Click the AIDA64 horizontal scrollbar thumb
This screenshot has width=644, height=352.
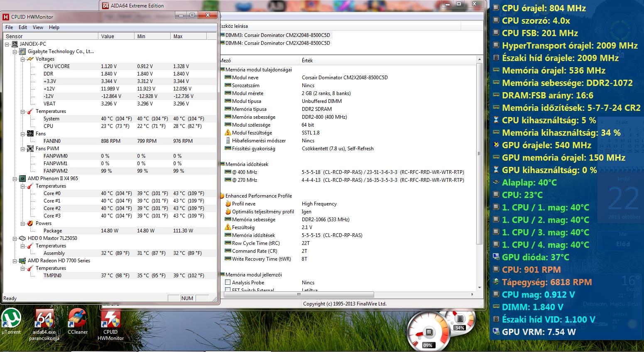[298, 294]
